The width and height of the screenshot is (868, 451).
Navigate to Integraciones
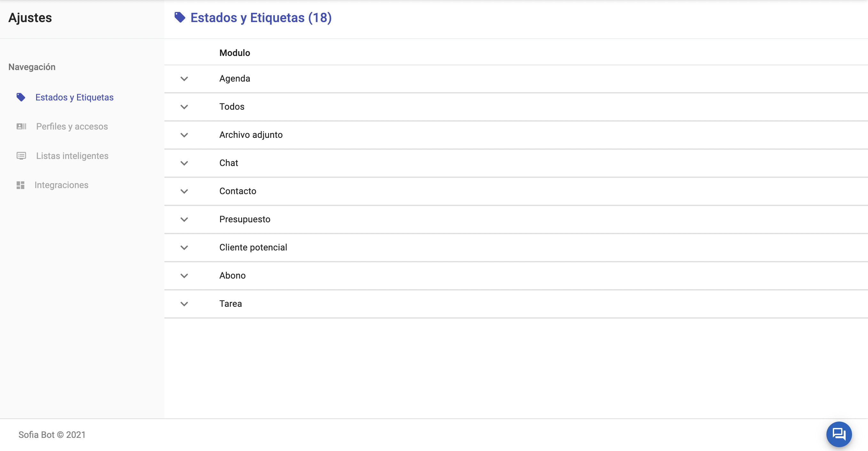[61, 185]
